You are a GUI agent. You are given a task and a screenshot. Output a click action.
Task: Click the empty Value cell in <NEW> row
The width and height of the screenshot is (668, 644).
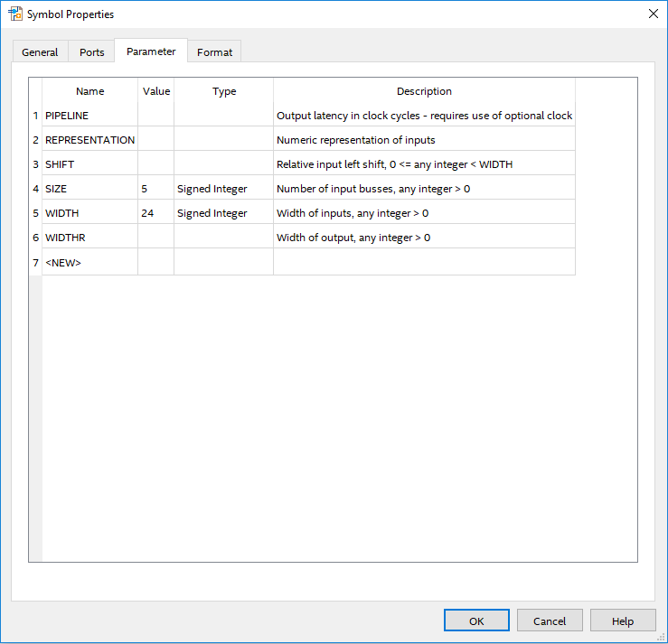155,262
